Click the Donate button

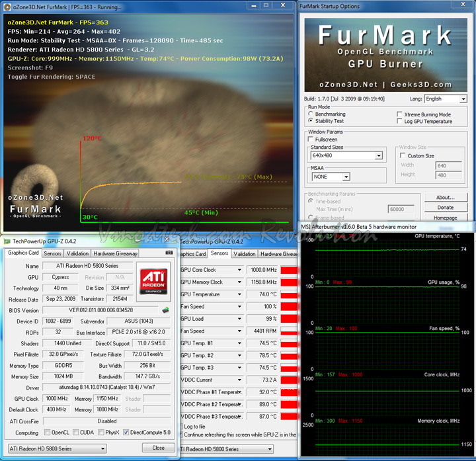(446, 208)
